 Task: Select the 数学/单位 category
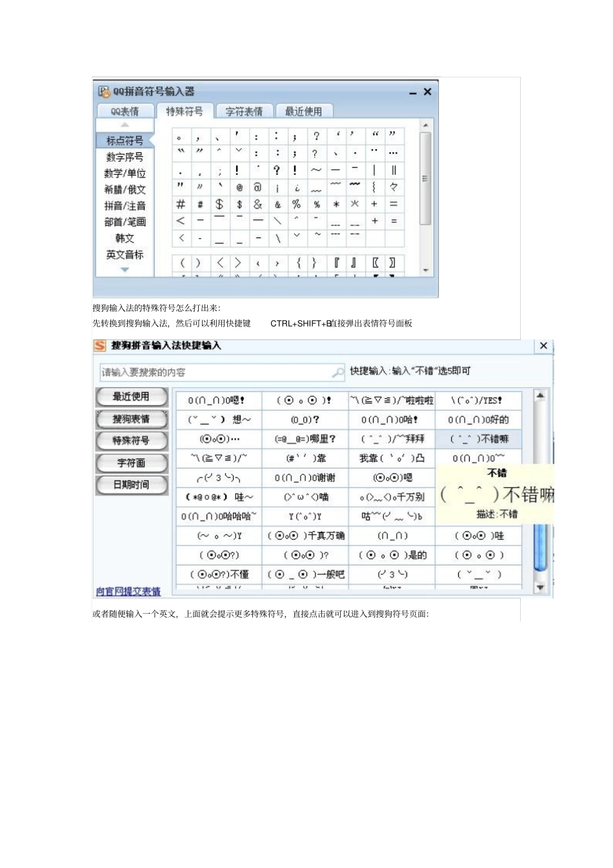tap(125, 173)
